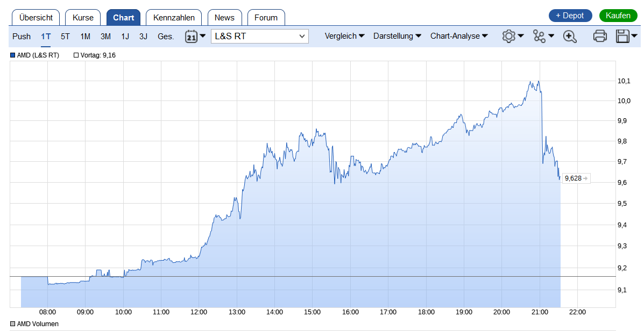The height and width of the screenshot is (331, 644).
Task: Open the gear settings icon
Action: click(508, 36)
